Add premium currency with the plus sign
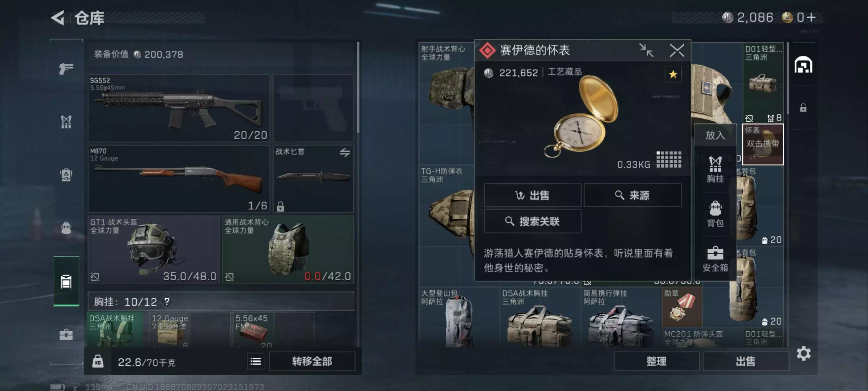This screenshot has height=391, width=868. [x=811, y=17]
